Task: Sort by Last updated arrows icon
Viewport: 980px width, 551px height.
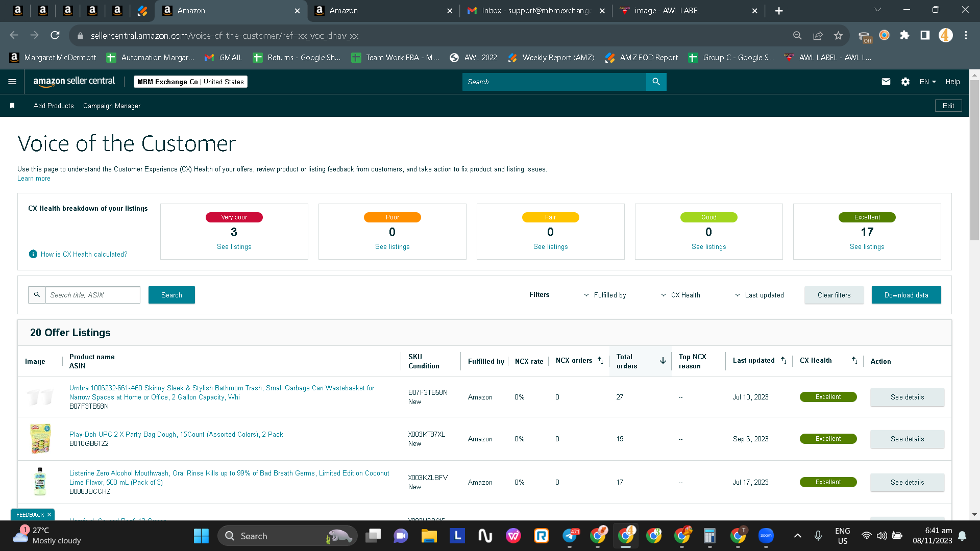Action: 784,361
